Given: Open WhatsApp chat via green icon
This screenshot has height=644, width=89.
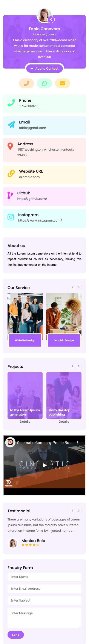Looking at the screenshot, I should point(44,83).
